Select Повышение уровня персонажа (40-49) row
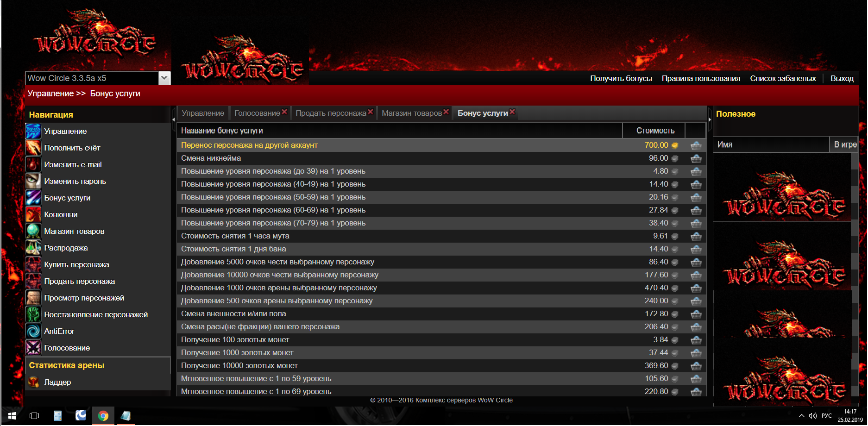 click(x=441, y=184)
